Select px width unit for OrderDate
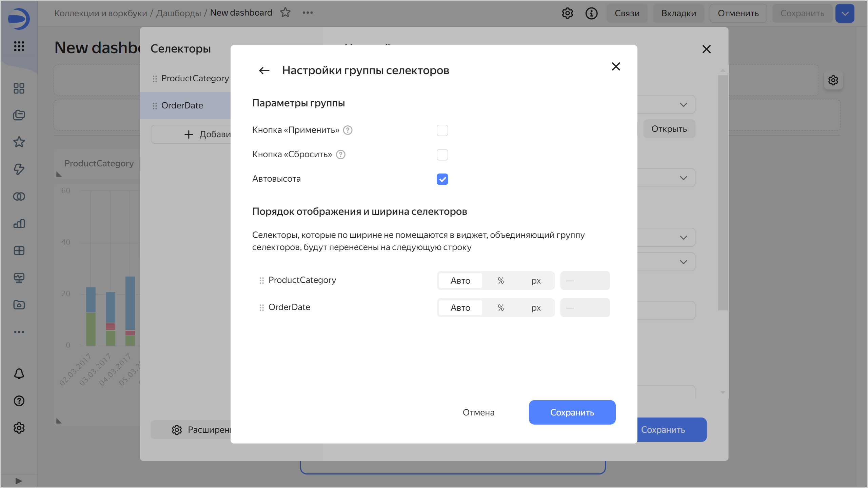The height and width of the screenshot is (488, 868). click(536, 308)
